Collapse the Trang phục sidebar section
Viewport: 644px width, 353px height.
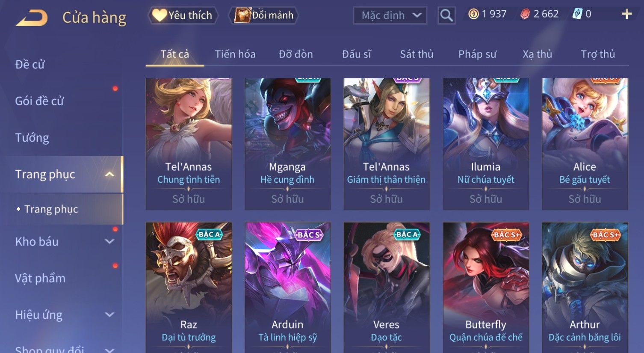coord(109,174)
